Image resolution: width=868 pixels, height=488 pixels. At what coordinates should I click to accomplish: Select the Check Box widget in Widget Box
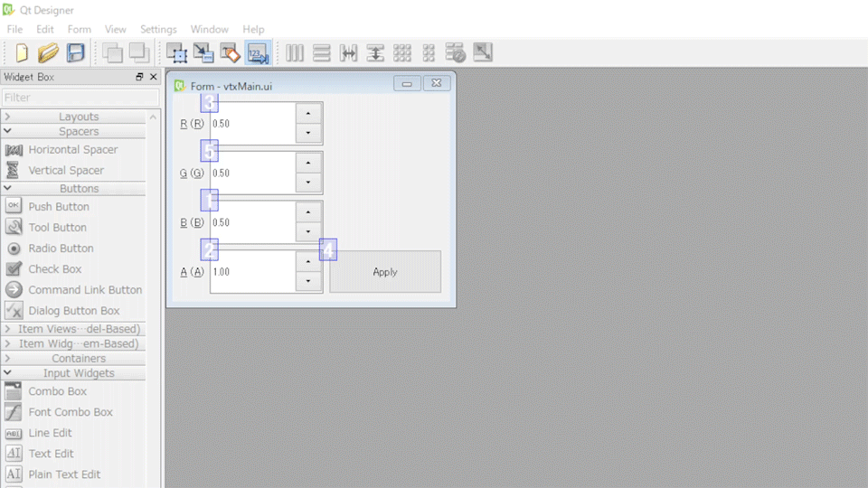point(54,269)
